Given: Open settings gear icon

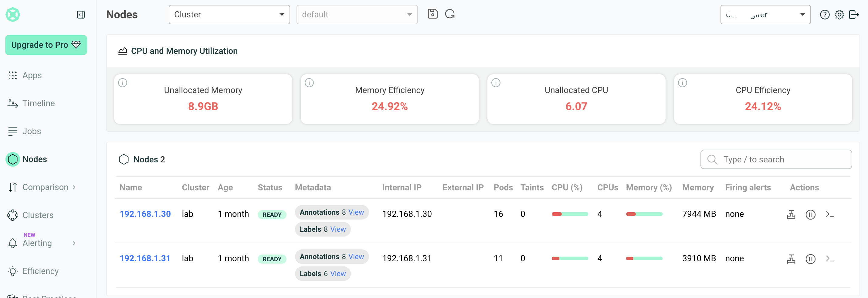Looking at the screenshot, I should pos(839,15).
